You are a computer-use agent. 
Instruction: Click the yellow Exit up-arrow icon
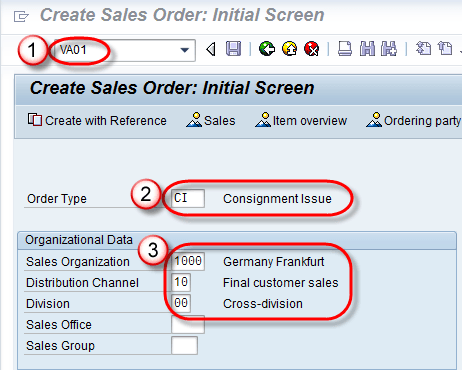coord(290,49)
